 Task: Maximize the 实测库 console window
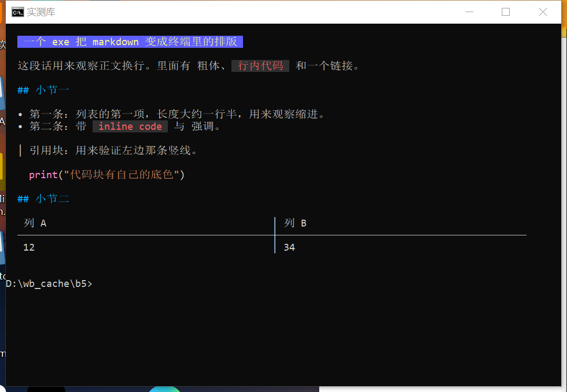pyautogui.click(x=505, y=12)
